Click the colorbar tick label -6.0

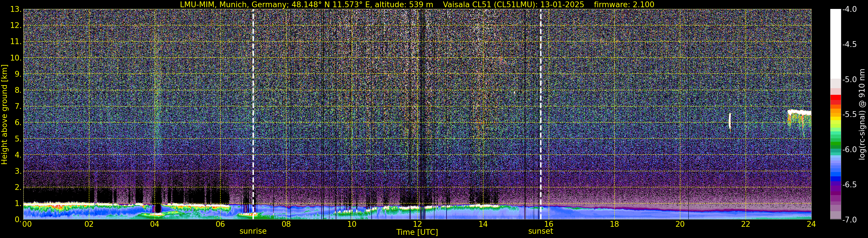pos(849,150)
